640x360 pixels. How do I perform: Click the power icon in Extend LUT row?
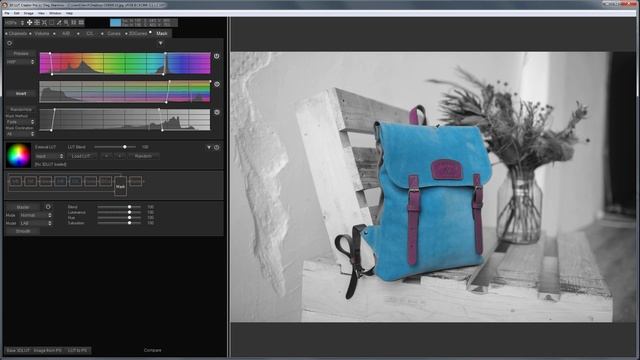(217, 147)
